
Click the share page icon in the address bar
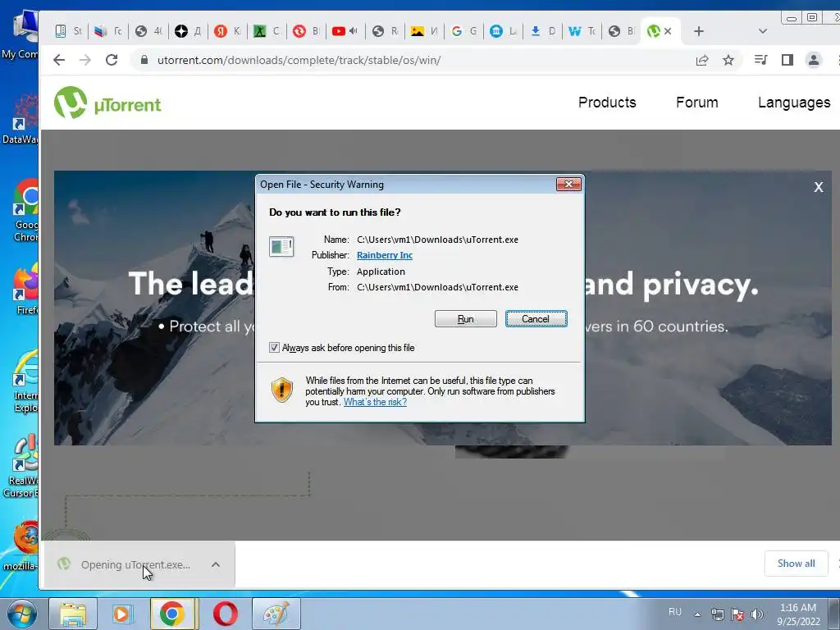click(702, 60)
